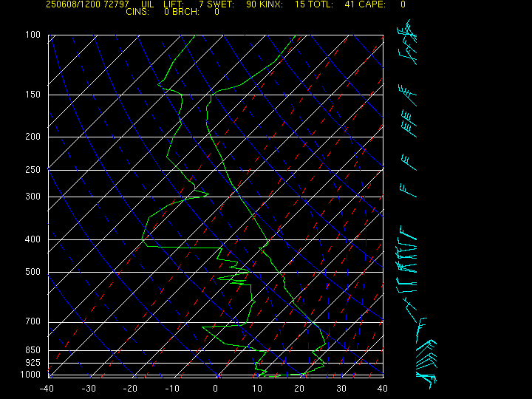532x399 pixels.
Task: Select the 10 temperature axis label
Action: tap(257, 389)
